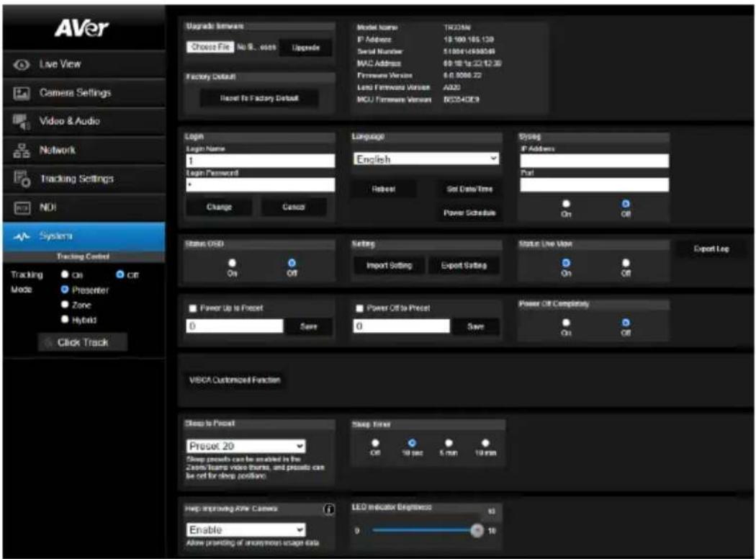
Task: Enable the Power Up to Preset checkbox
Action: [193, 308]
